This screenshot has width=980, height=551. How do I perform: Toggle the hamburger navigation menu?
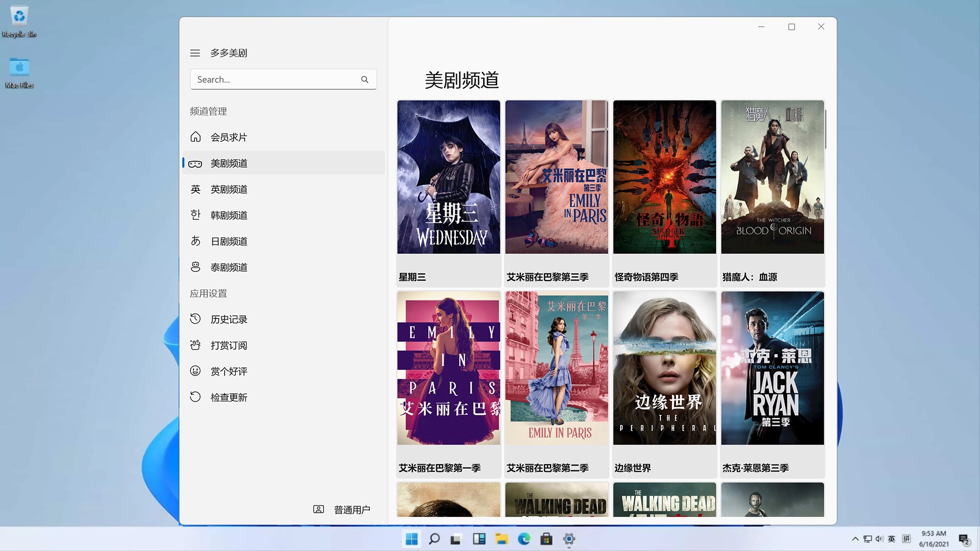(195, 53)
